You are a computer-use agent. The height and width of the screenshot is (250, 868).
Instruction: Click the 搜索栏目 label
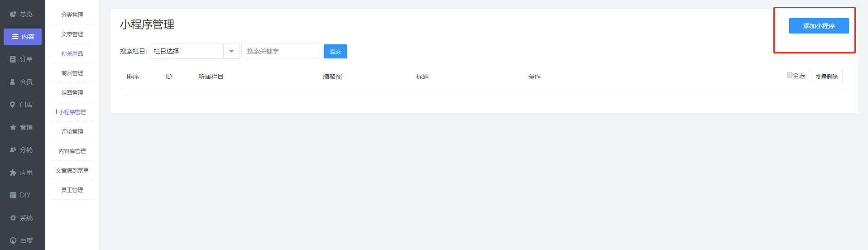pyautogui.click(x=134, y=51)
